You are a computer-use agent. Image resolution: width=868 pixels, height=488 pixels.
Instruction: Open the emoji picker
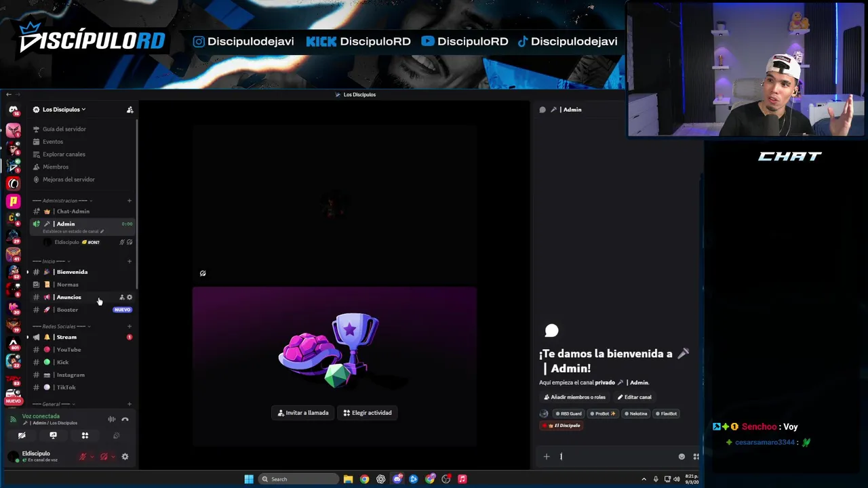click(682, 457)
